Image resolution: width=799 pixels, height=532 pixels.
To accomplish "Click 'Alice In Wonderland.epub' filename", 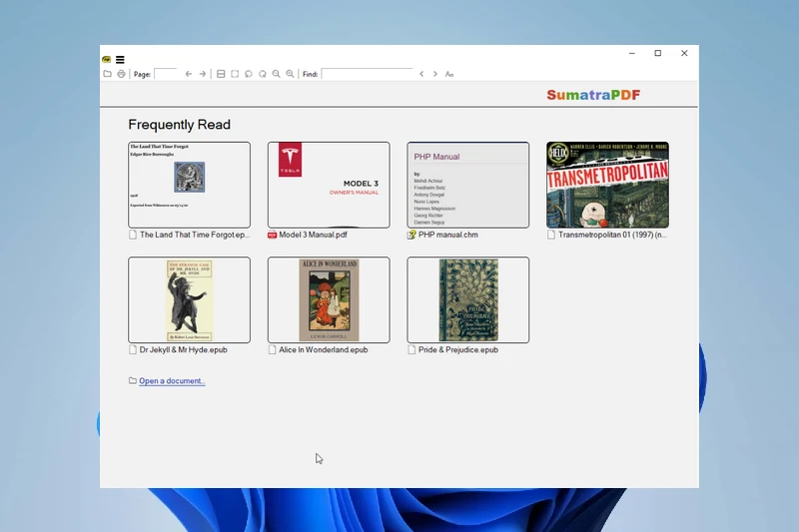I will tap(323, 349).
